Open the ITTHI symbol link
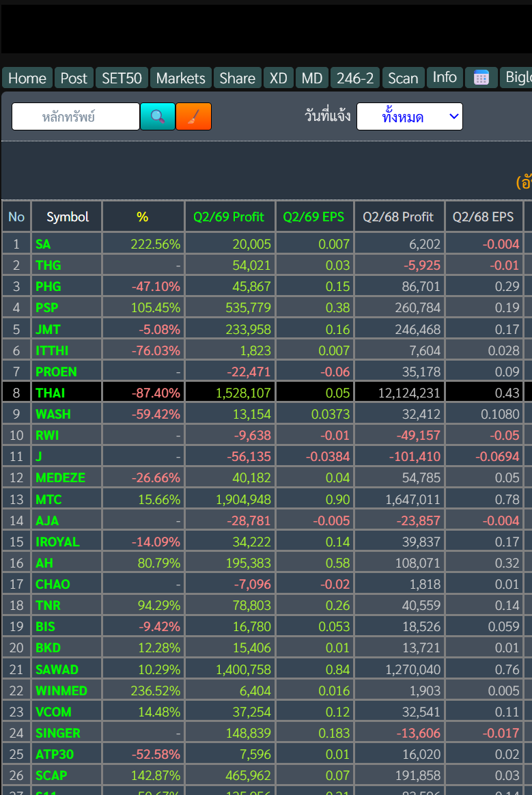Screen dimensions: 532x795 52,351
